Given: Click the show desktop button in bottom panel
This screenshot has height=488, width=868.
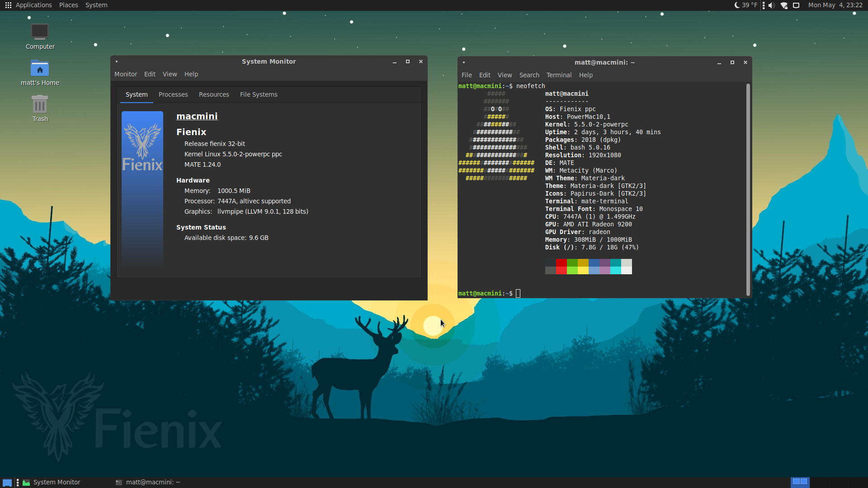Looking at the screenshot, I should click(x=7, y=482).
